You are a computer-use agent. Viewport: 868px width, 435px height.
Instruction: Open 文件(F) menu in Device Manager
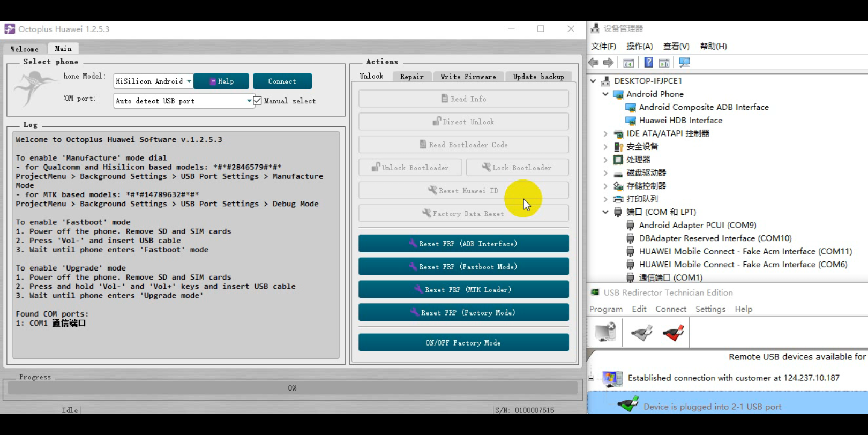603,47
